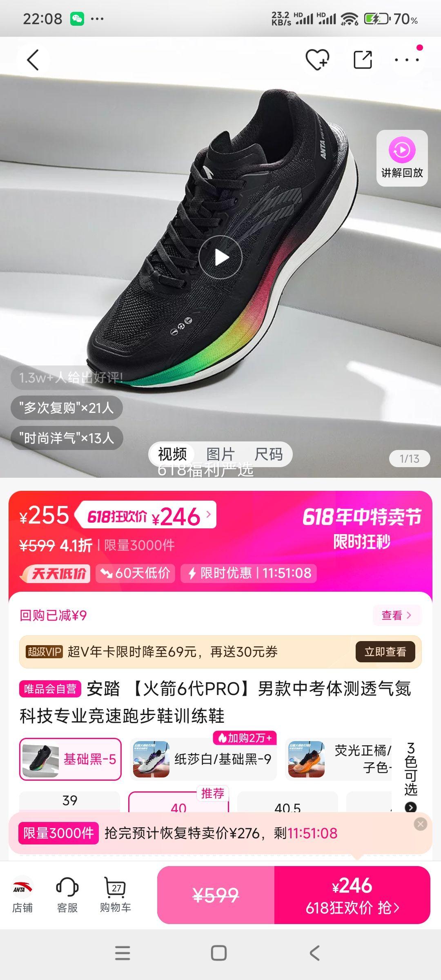This screenshot has height=980, width=441.
Task: Add product to favorites with heart icon
Action: [317, 60]
